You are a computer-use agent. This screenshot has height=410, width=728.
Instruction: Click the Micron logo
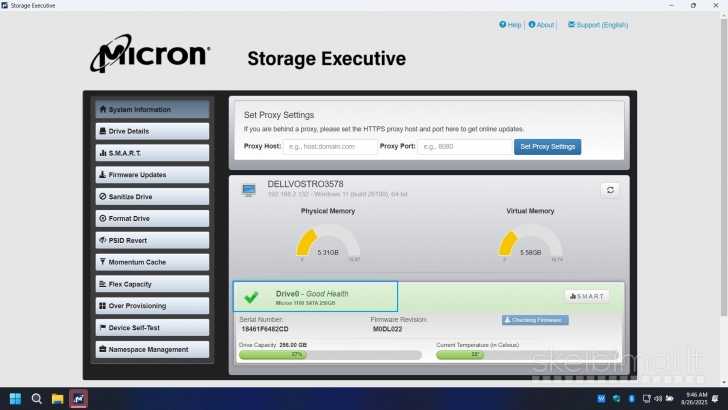[150, 53]
